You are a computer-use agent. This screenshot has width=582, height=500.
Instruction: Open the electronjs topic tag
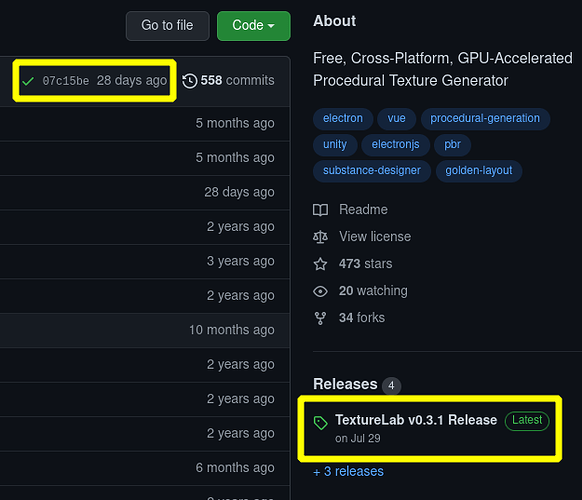(396, 144)
